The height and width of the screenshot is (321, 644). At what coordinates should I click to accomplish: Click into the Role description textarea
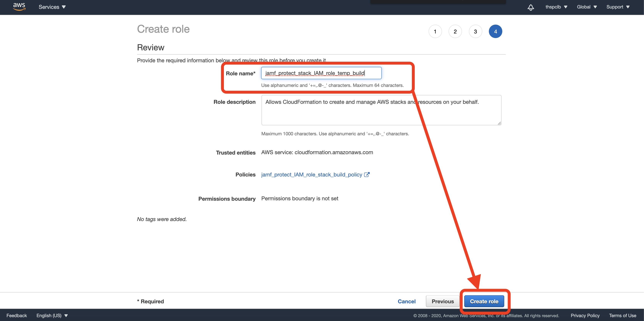coord(381,110)
